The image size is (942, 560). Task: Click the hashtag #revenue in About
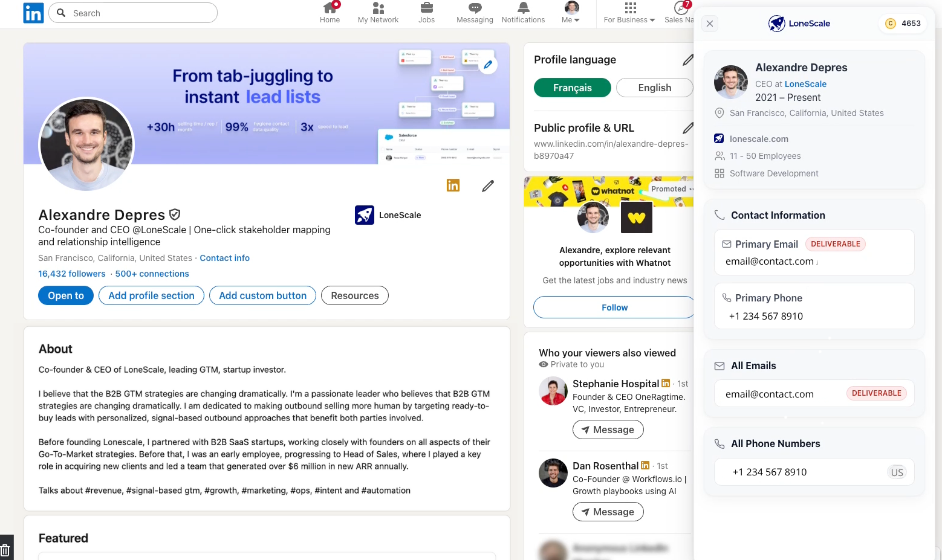[103, 491]
